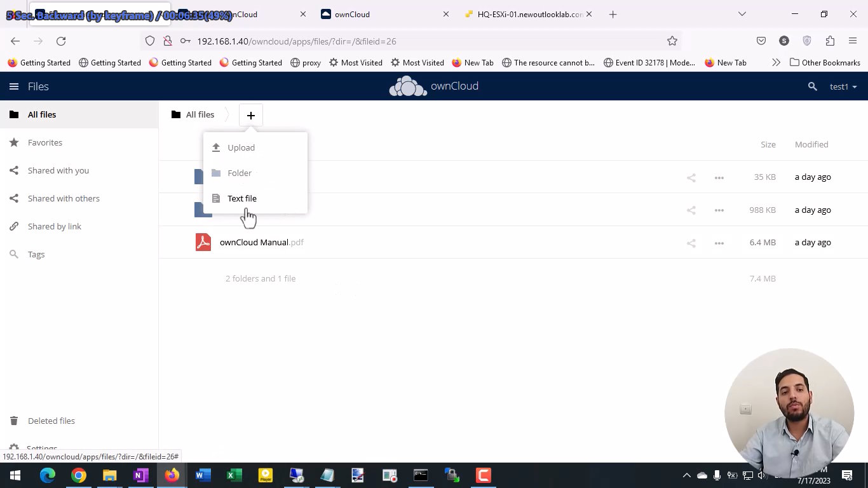Click the All files breadcrumb folder icon
The image size is (868, 488).
176,114
